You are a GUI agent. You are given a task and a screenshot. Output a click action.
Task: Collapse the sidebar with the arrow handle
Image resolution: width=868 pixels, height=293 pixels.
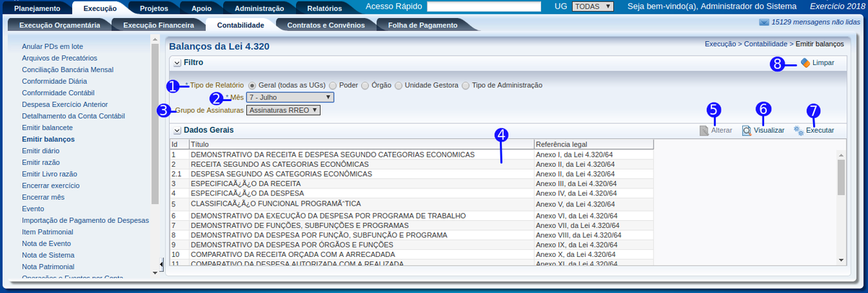point(160,265)
